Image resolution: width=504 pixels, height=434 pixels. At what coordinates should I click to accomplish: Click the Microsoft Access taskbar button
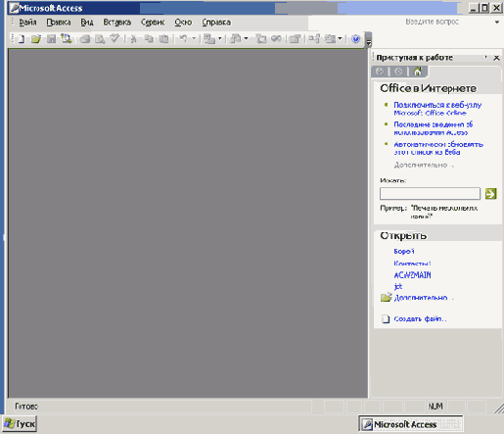click(x=411, y=424)
